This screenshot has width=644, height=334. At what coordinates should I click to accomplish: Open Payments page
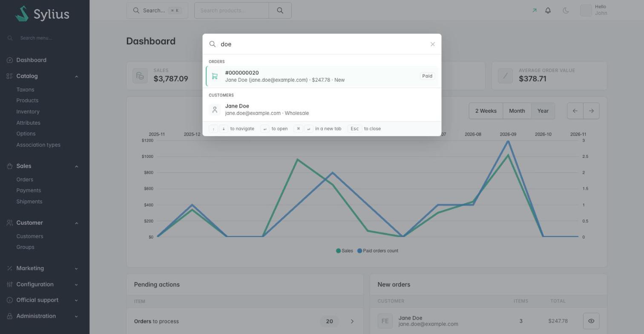point(29,190)
